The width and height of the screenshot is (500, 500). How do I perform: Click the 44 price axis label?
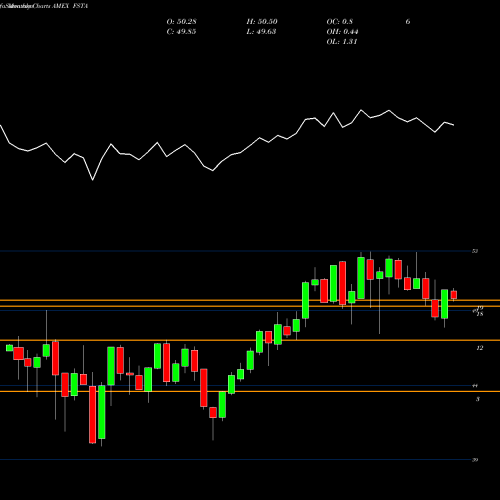click(x=475, y=386)
